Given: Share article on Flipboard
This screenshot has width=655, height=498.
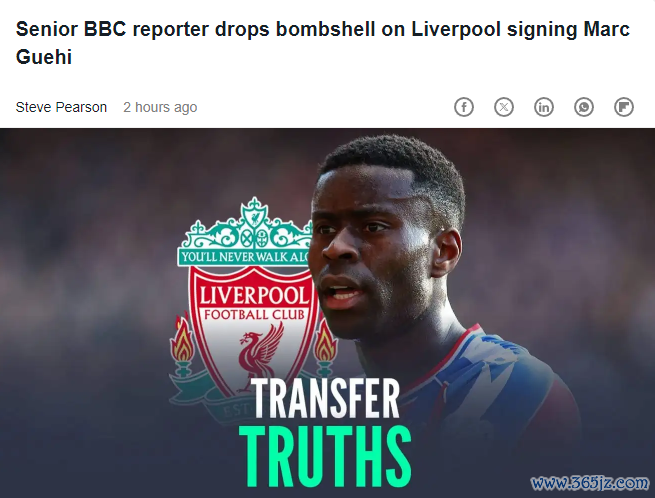Looking at the screenshot, I should tap(624, 107).
